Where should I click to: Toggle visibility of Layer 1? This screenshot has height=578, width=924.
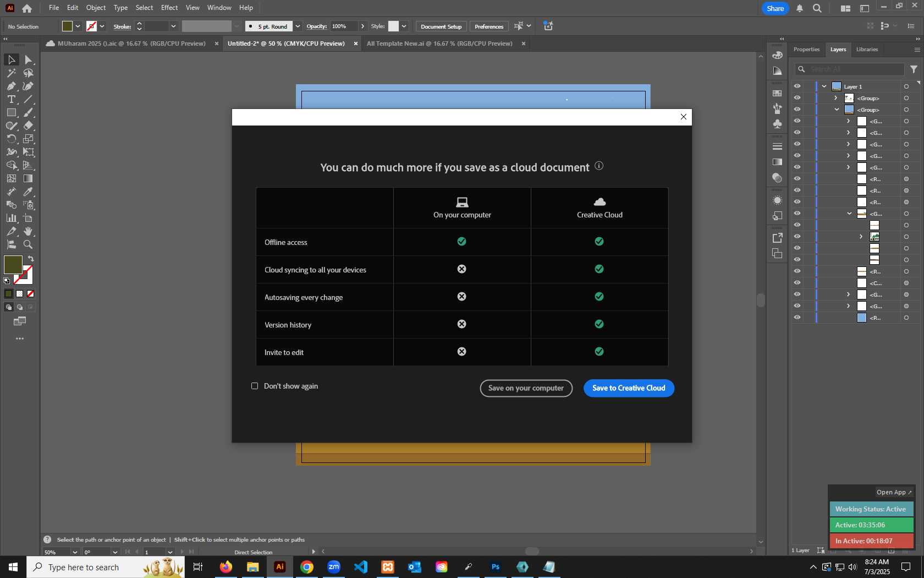(797, 86)
